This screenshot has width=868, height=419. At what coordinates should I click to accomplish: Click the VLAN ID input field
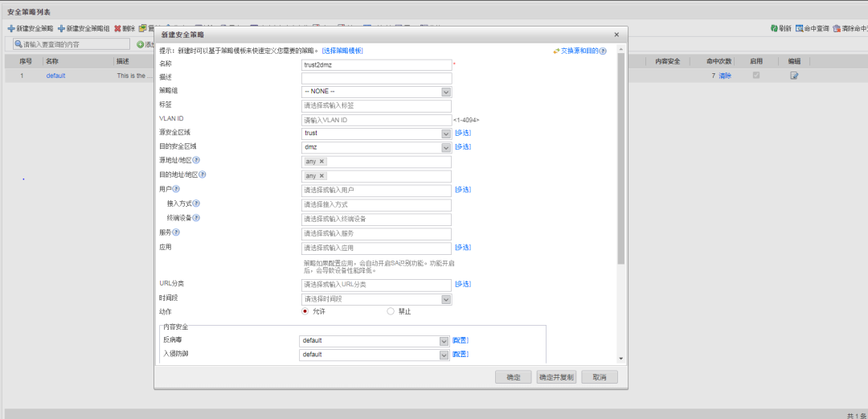click(376, 120)
